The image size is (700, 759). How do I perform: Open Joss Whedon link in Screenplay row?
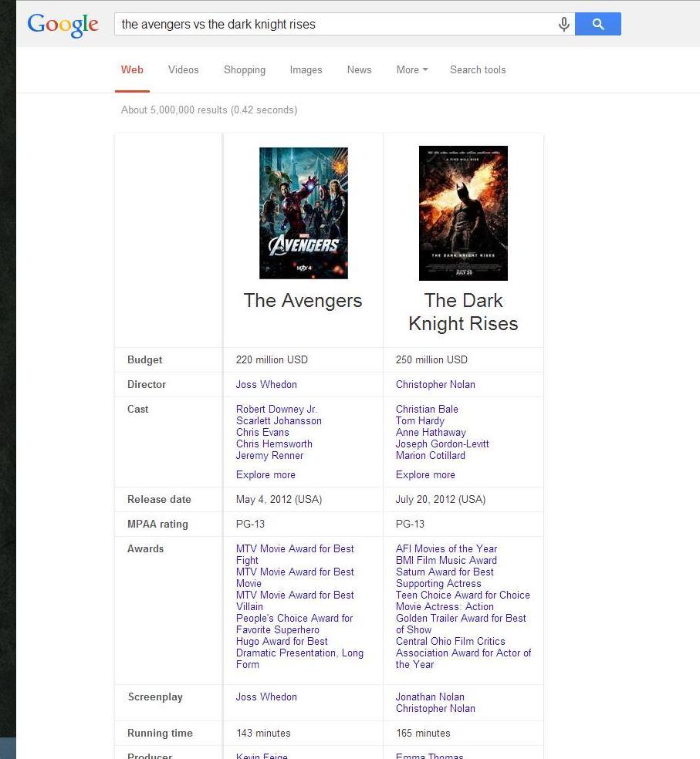[266, 697]
